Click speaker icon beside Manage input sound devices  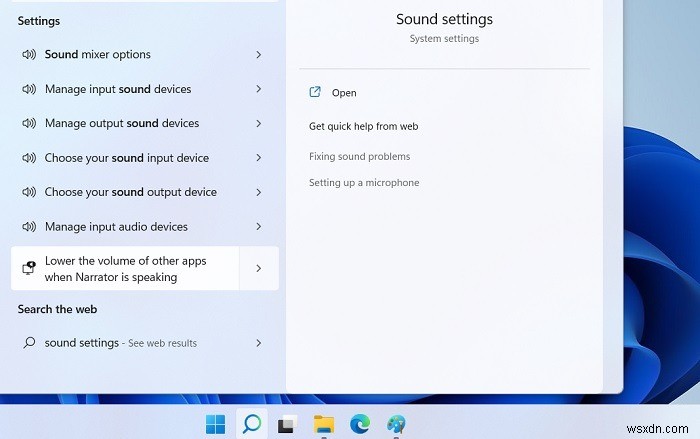[x=29, y=89]
